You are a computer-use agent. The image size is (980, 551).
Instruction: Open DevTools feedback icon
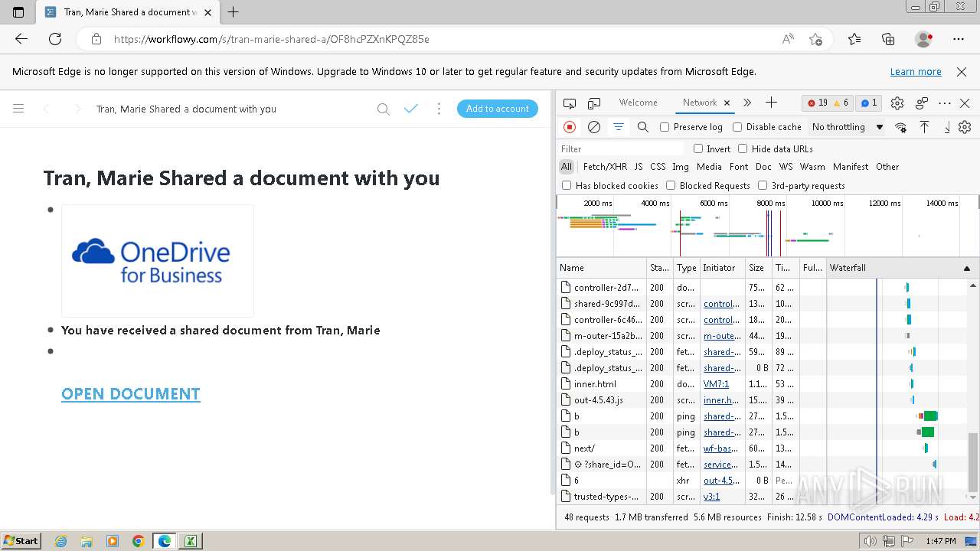(x=922, y=103)
